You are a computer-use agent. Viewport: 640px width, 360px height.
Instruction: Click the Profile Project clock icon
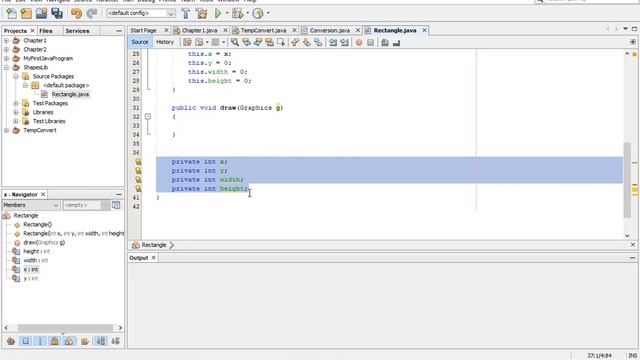click(x=258, y=13)
